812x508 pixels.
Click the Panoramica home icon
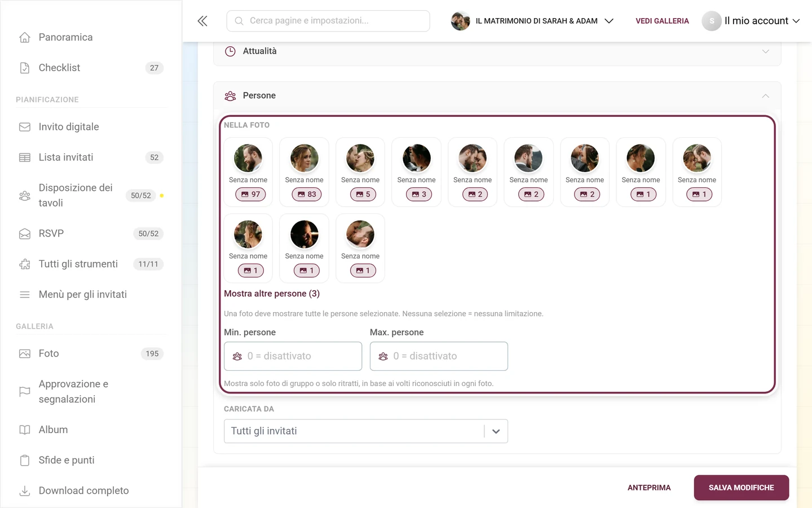tap(25, 37)
